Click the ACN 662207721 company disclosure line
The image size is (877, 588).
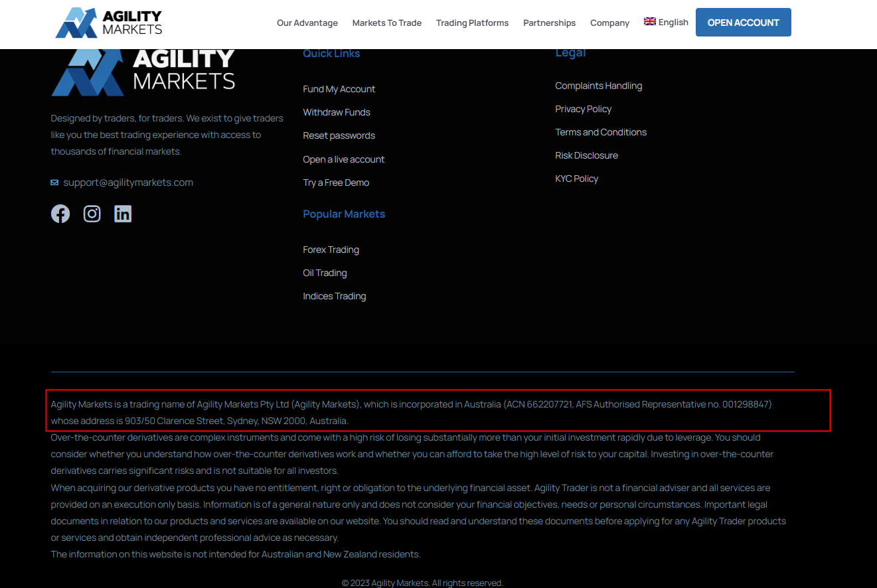point(412,404)
